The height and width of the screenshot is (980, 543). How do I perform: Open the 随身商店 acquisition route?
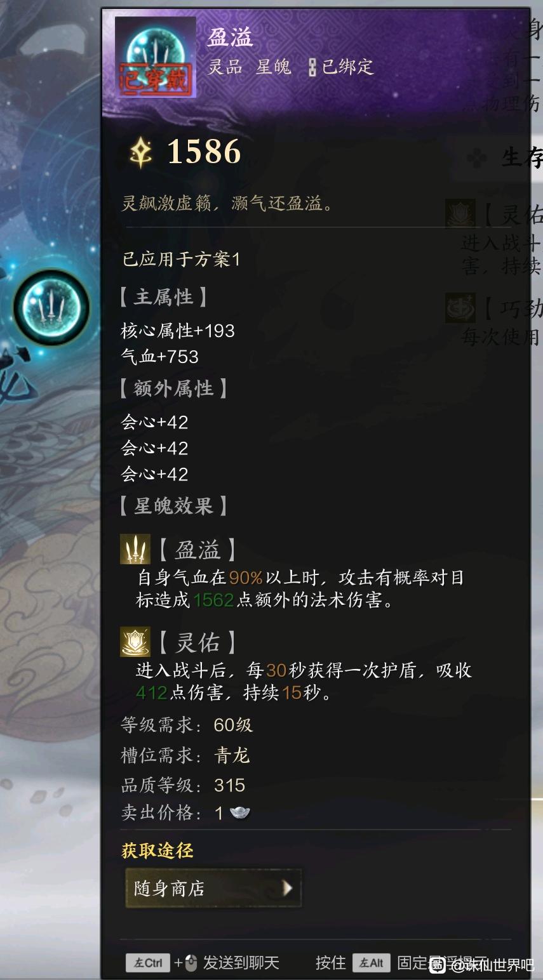pyautogui.click(x=213, y=888)
